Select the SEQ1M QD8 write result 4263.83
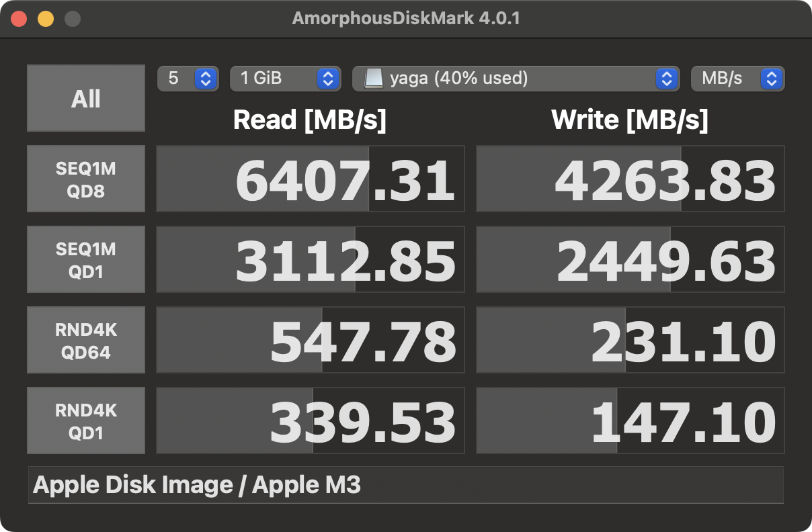 click(x=630, y=179)
